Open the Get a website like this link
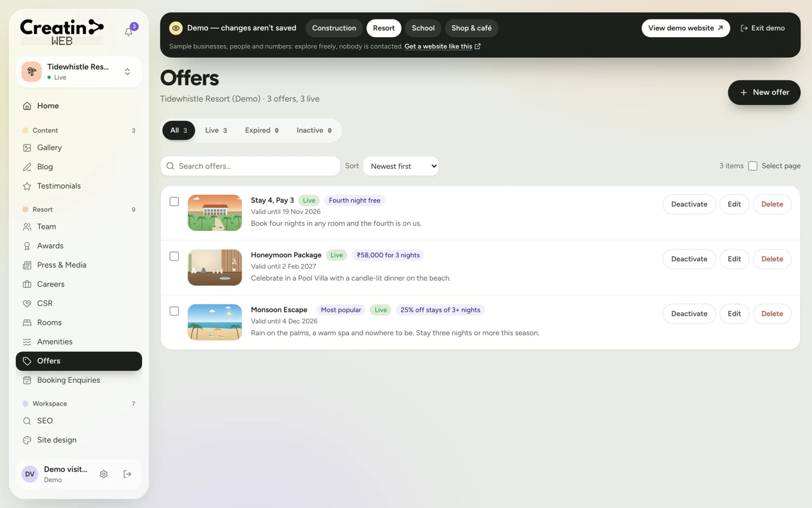The image size is (812, 508). (x=442, y=46)
